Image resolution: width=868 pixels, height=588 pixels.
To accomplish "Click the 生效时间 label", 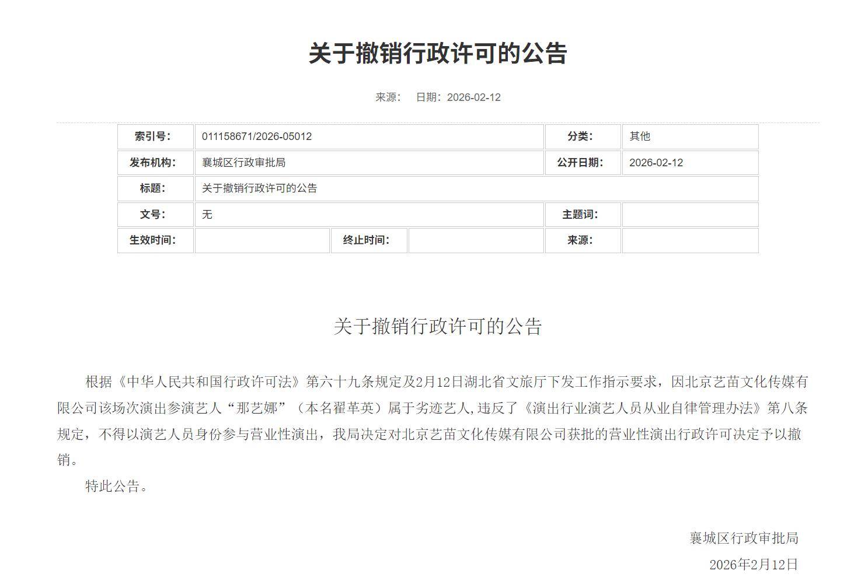I will pos(153,240).
